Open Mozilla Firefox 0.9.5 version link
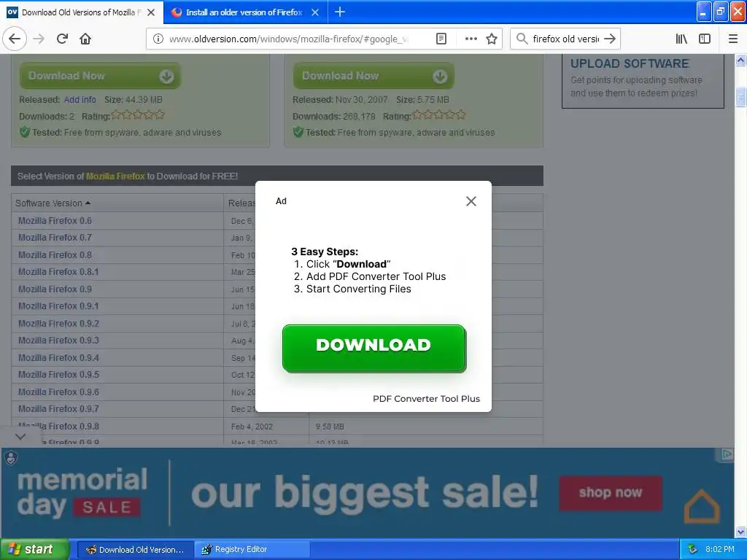This screenshot has height=560, width=747. point(58,374)
